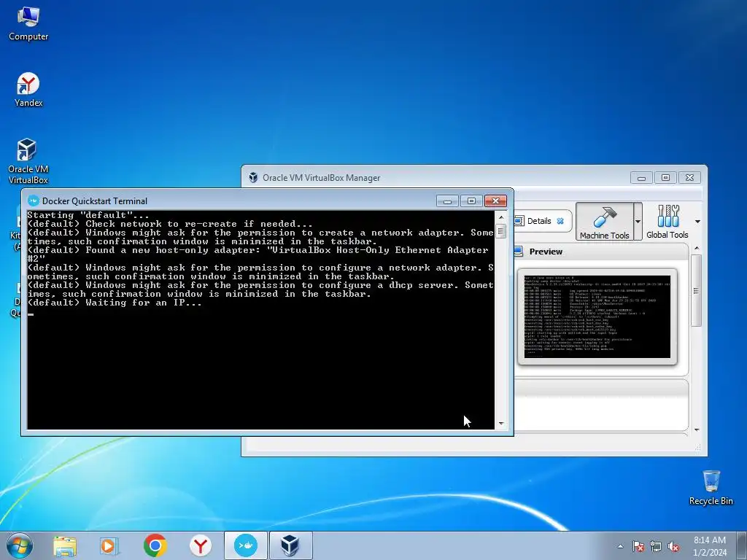Open the Oracle VM VirtualBox desktop shortcut
Screen dimensions: 747x560
[x=28, y=161]
